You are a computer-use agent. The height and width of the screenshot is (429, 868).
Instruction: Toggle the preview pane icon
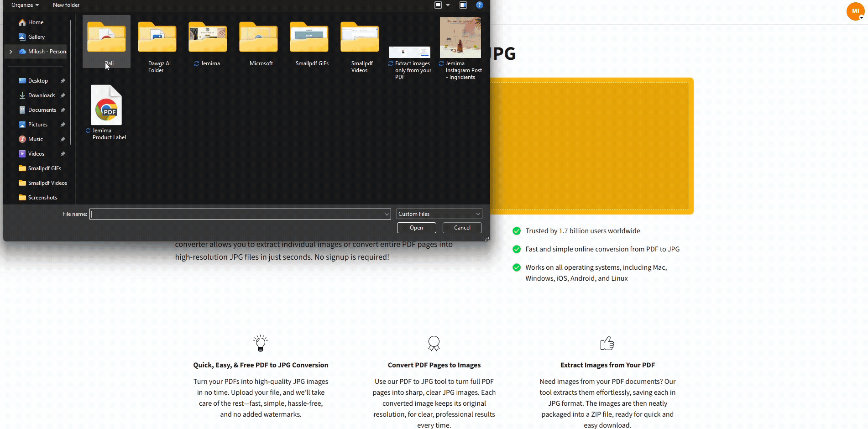pos(463,5)
